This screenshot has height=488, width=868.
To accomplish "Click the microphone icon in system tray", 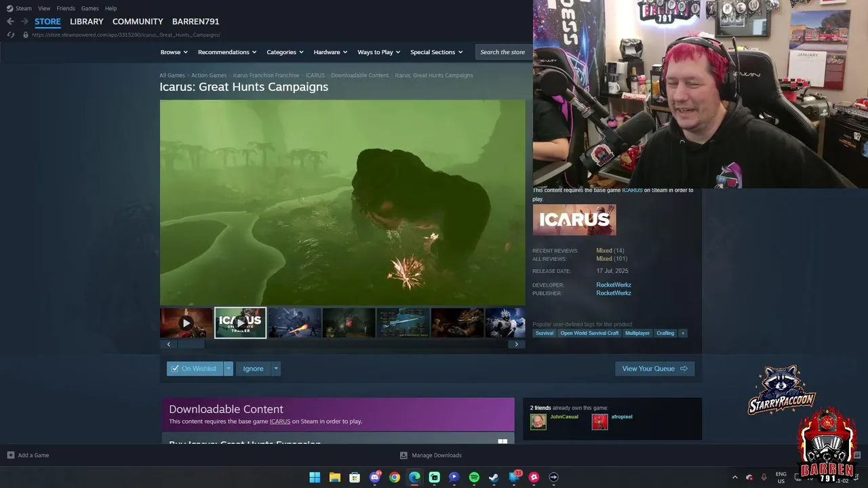I will click(x=764, y=477).
